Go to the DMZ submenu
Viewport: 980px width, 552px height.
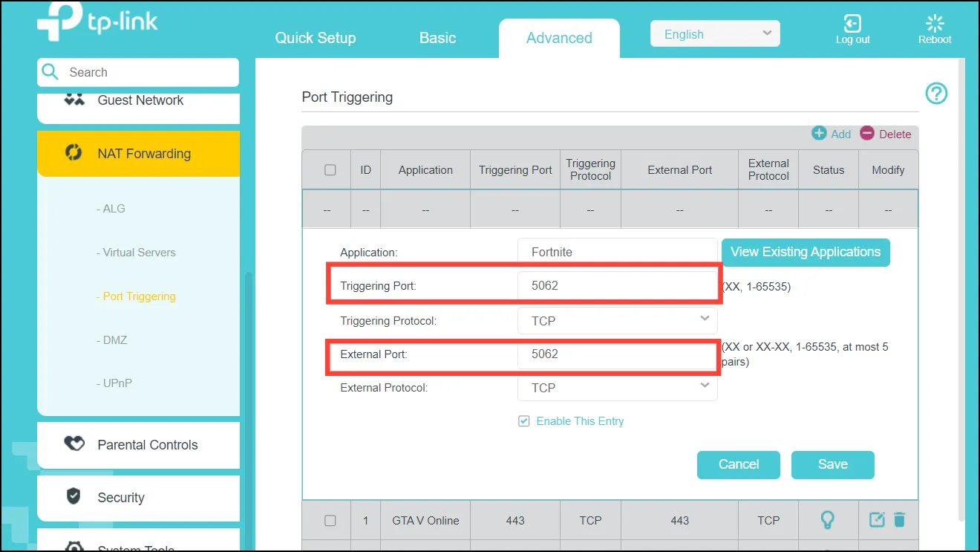(111, 340)
